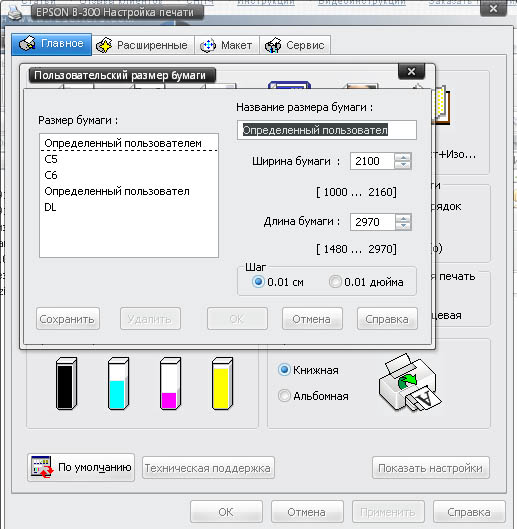The width and height of the screenshot is (517, 529).
Task: Choose Книжная orientation
Action: (284, 370)
